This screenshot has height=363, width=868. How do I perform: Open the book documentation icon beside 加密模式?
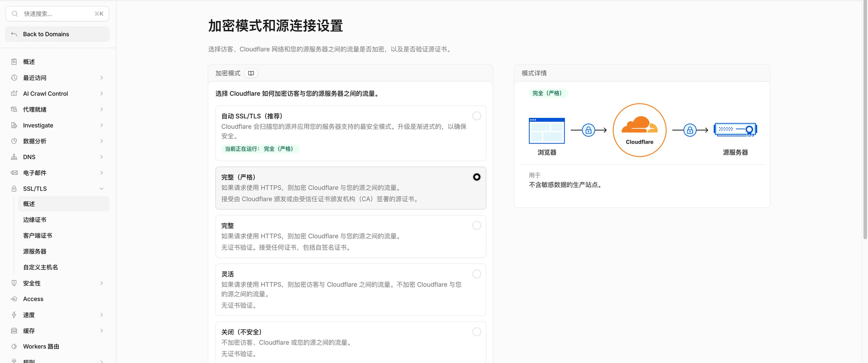coord(251,73)
